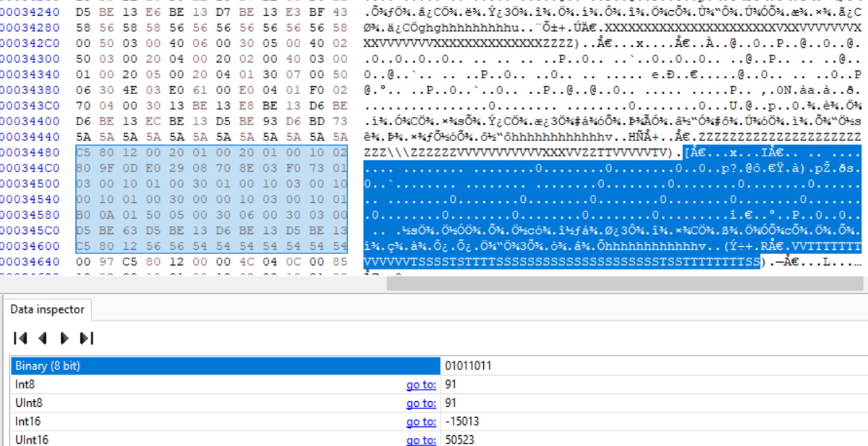The height and width of the screenshot is (446, 868).
Task: Follow the 'go to:' link for Int16
Action: pos(421,421)
